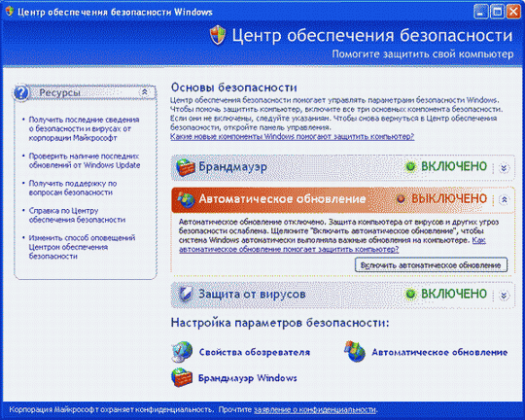Click the green status light on Защита от вирусов row
525x420 pixels.
coord(410,294)
